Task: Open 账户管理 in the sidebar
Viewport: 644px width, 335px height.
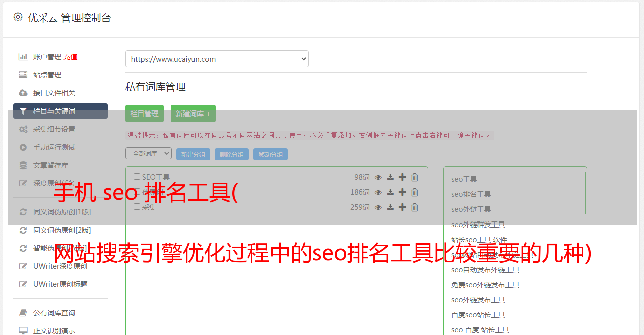Action: tap(47, 57)
